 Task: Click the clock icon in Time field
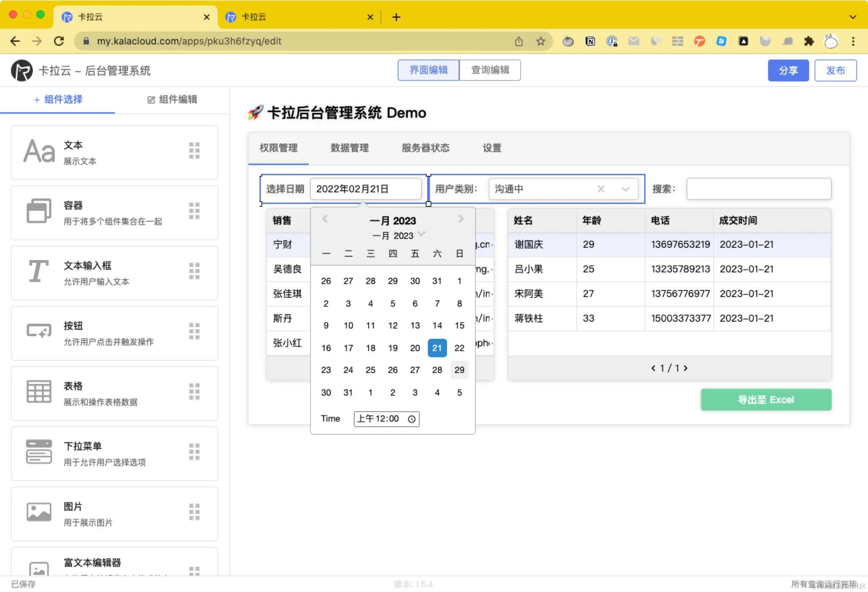(x=412, y=419)
